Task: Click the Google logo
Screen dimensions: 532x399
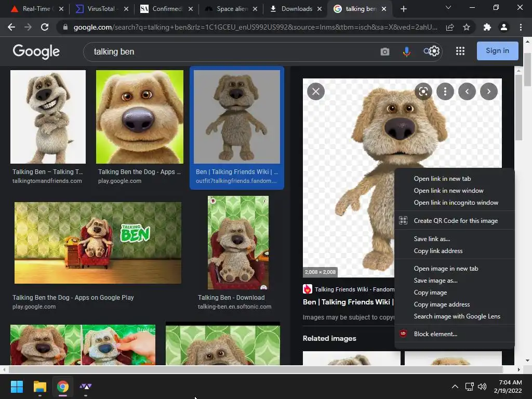Action: click(36, 51)
